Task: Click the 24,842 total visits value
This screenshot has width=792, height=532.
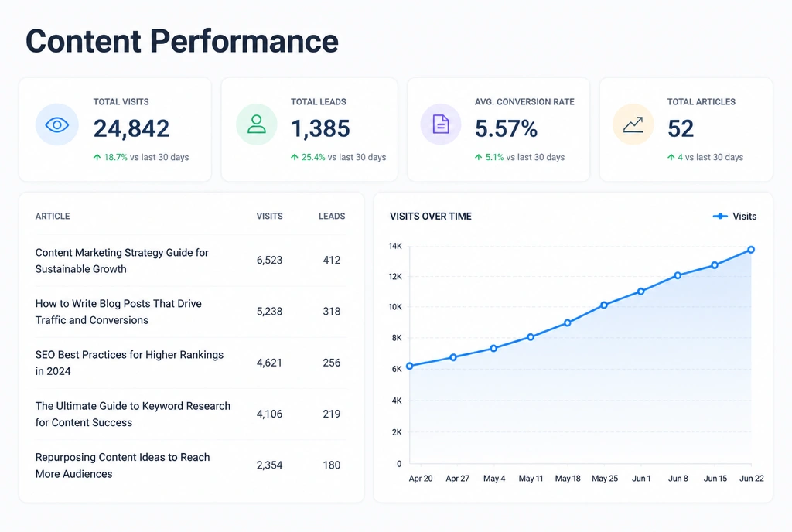Action: coord(131,128)
